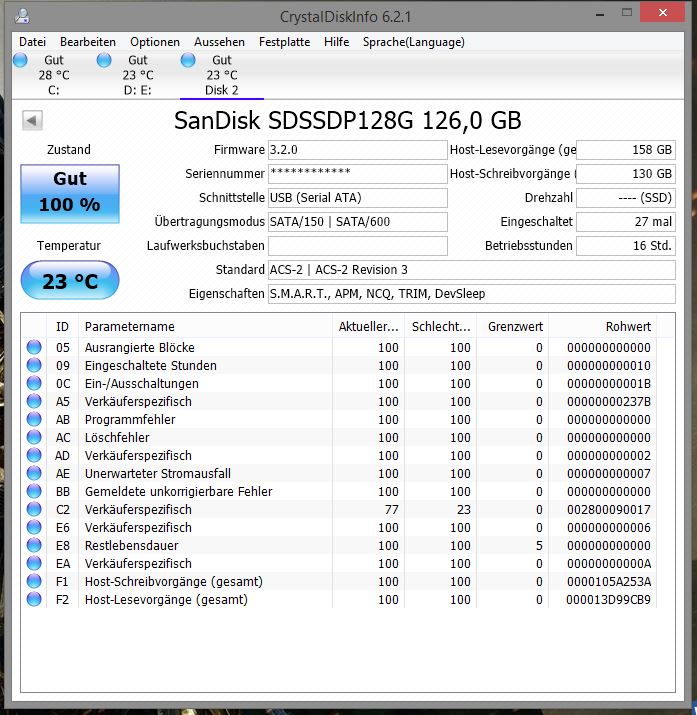Image resolution: width=697 pixels, height=715 pixels.
Task: Click the Host-Lesevorgänge value 158 GB
Action: point(626,150)
